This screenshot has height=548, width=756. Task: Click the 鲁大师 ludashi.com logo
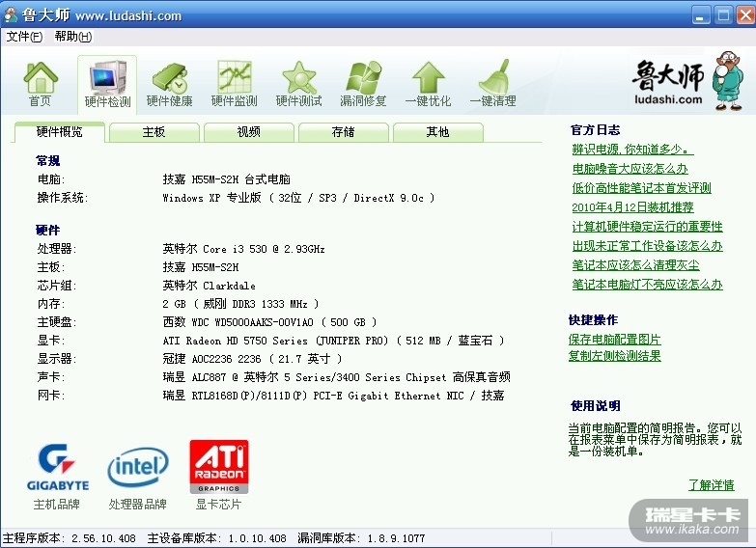point(688,81)
